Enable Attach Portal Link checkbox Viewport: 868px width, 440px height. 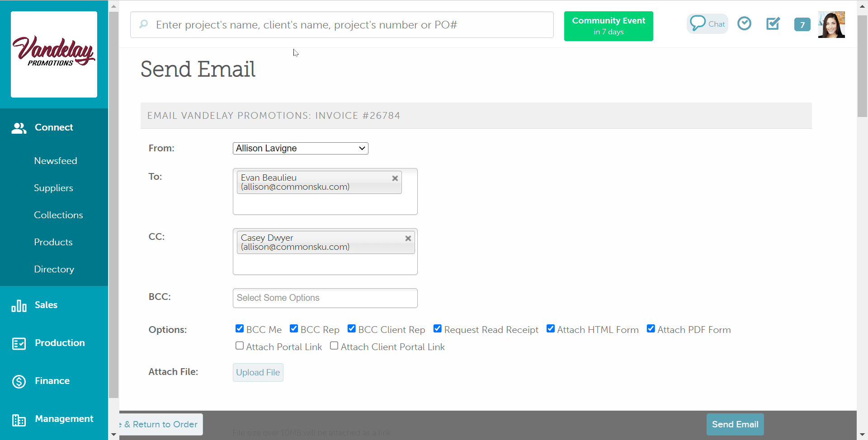240,346
